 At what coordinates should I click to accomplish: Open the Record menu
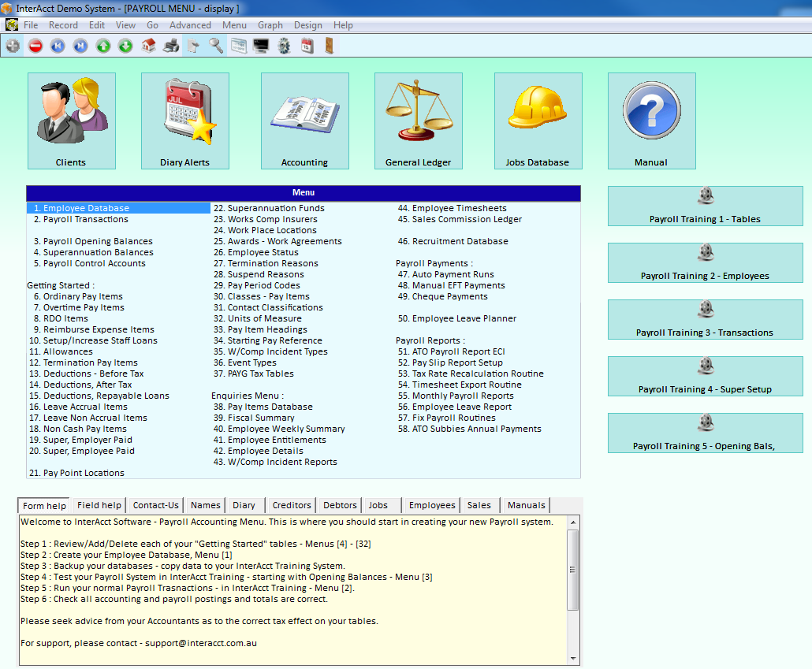[x=63, y=25]
